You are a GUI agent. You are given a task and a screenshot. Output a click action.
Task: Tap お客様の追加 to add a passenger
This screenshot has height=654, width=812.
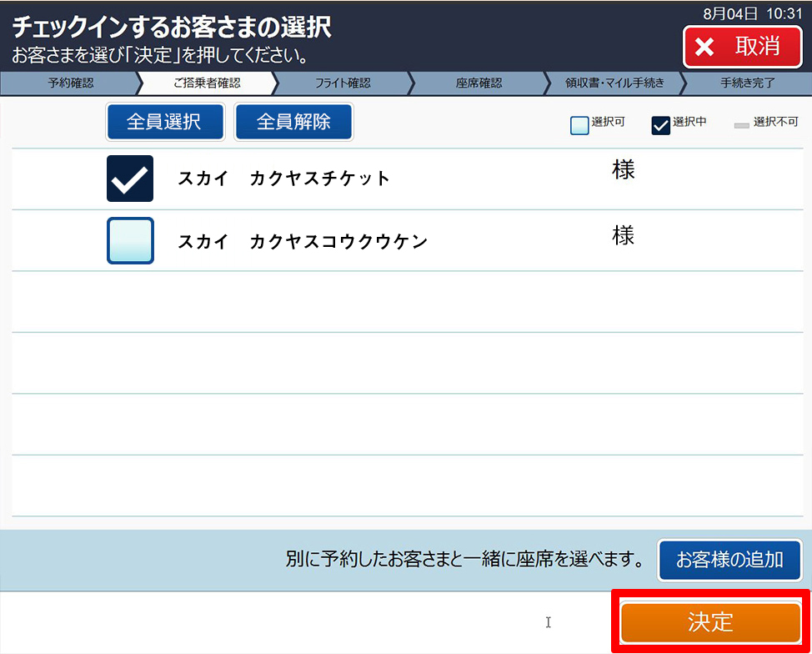[729, 560]
